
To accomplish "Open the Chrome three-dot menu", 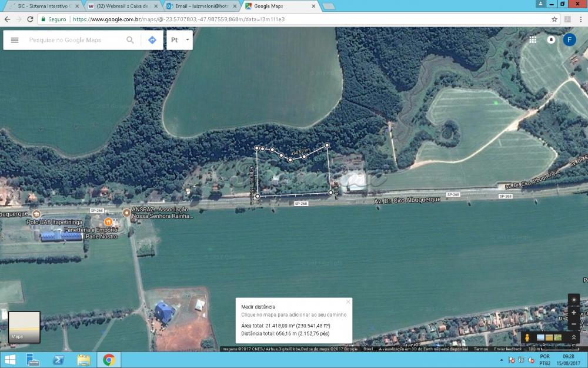I will [x=581, y=19].
